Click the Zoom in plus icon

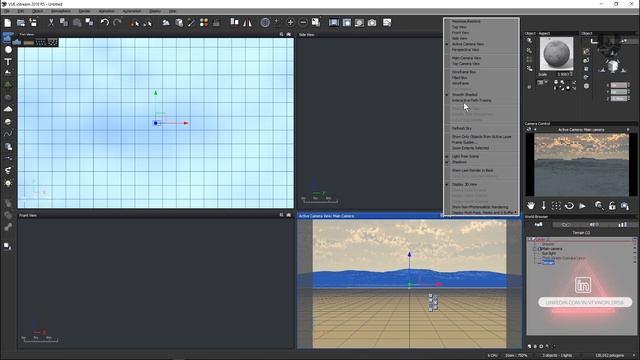tap(290, 22)
